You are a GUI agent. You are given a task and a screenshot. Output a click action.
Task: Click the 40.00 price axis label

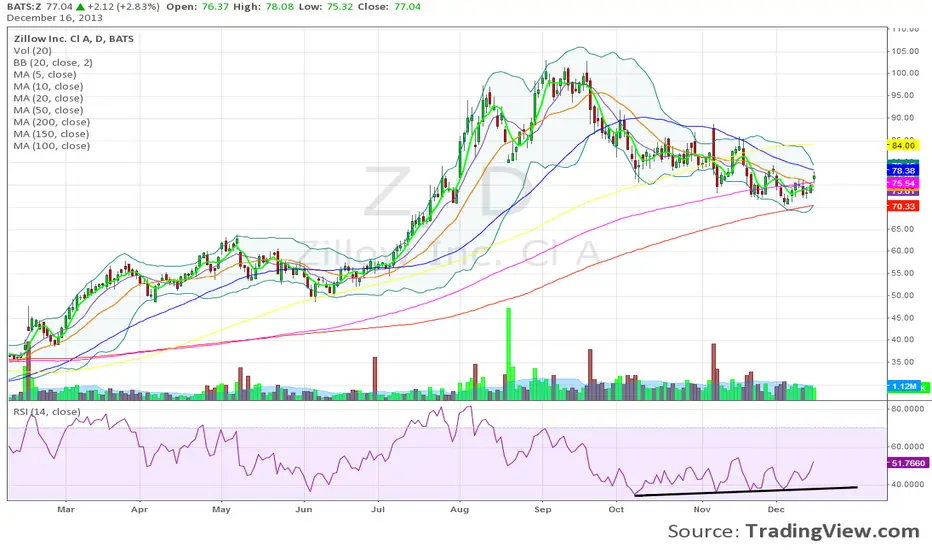(902, 340)
